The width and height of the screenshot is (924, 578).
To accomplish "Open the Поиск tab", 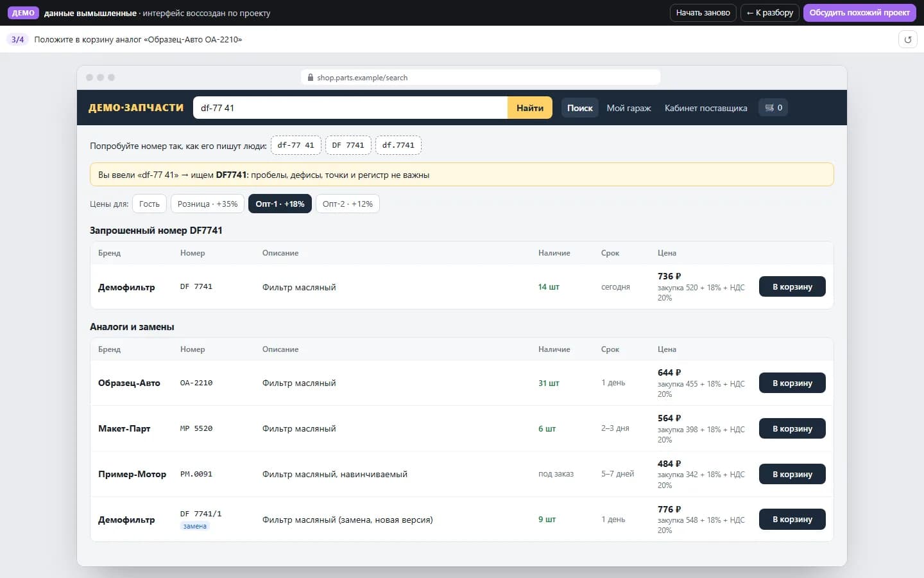I will click(580, 108).
